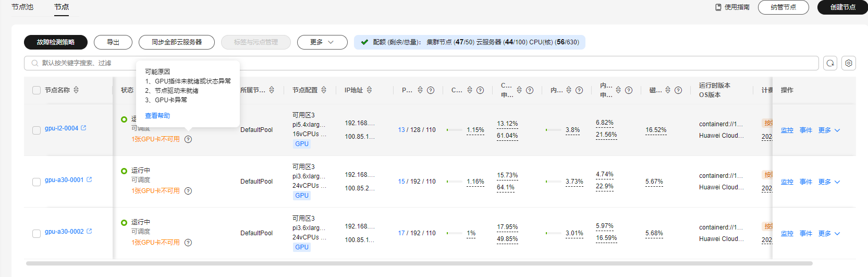This screenshot has width=868, height=277.
Task: Switch to the 节点池 tab
Action: pyautogui.click(x=22, y=7)
